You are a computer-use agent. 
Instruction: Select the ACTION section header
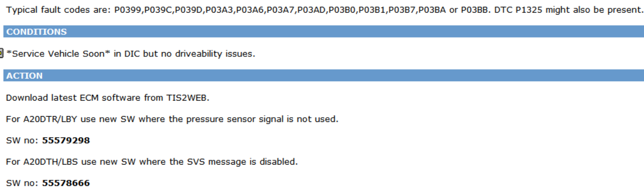coord(324,75)
